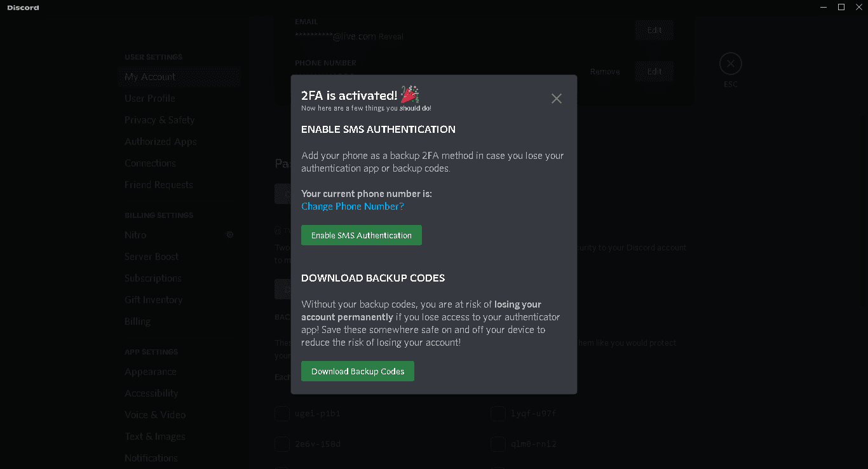The image size is (868, 469).
Task: Tick the checkbox beside code ugei-p1b1
Action: pos(282,414)
